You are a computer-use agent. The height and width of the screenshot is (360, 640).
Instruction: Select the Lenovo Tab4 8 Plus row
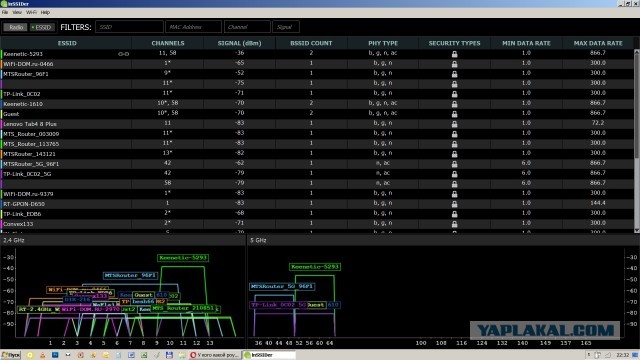(317, 124)
